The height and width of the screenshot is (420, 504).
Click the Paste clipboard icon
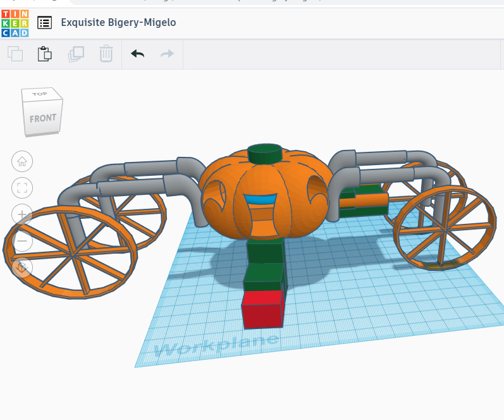[x=44, y=54]
